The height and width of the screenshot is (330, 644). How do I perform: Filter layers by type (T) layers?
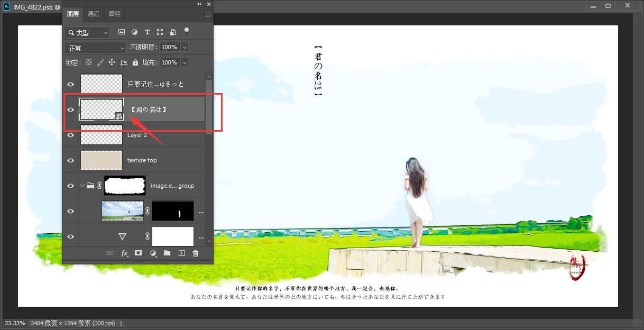pyautogui.click(x=148, y=32)
